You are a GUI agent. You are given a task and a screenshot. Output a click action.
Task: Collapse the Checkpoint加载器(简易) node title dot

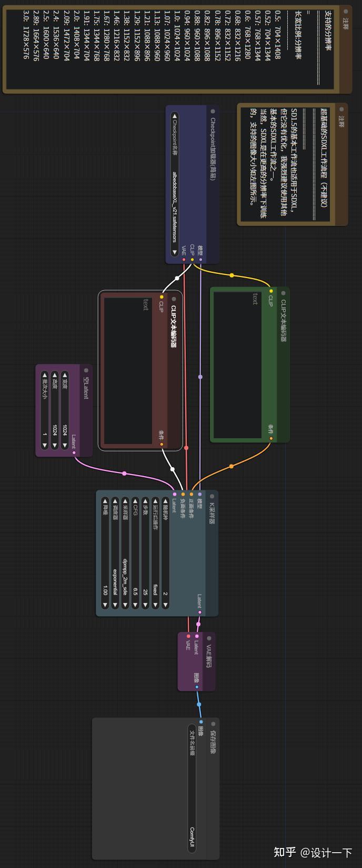point(213,112)
